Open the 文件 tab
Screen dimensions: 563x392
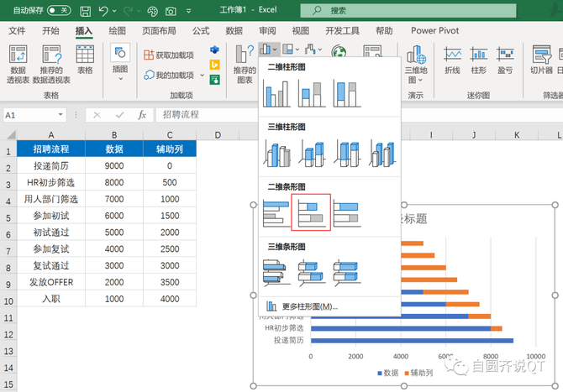[17, 31]
